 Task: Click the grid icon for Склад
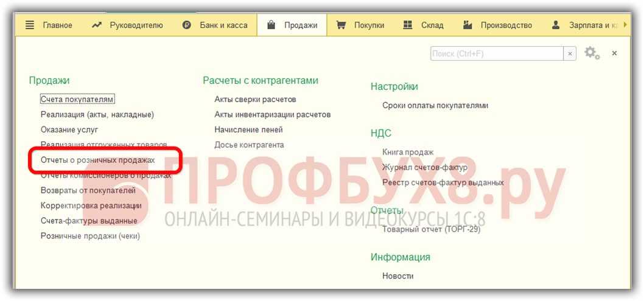(x=407, y=26)
